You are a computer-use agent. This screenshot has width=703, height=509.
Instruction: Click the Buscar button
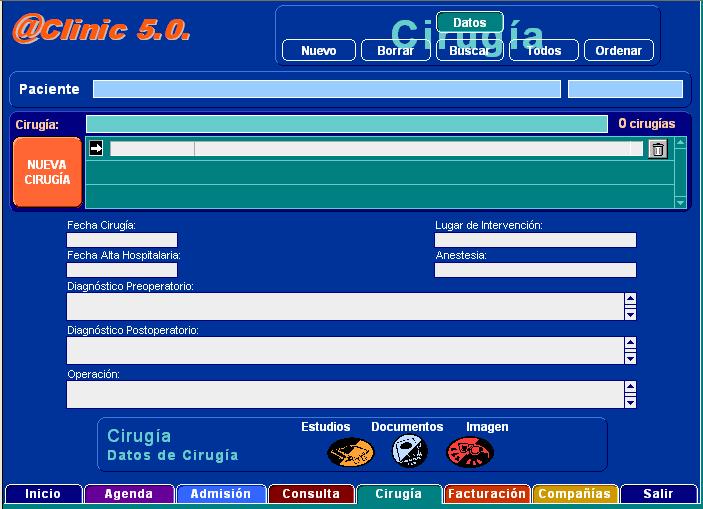469,50
